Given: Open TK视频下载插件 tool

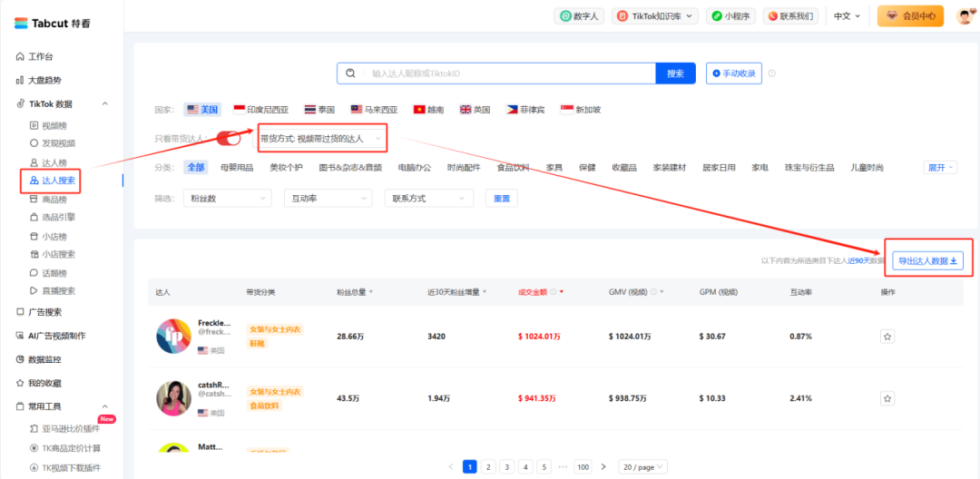Looking at the screenshot, I should [x=65, y=467].
